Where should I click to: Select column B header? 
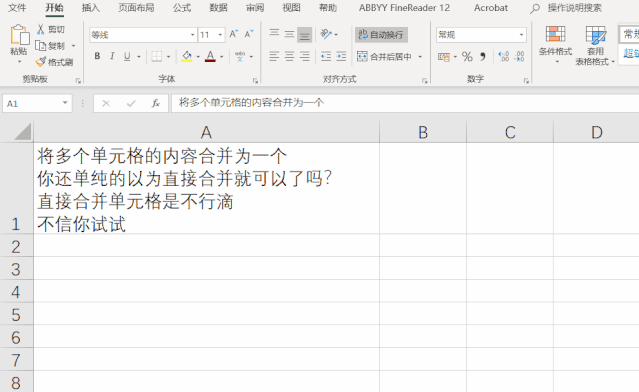tap(423, 132)
